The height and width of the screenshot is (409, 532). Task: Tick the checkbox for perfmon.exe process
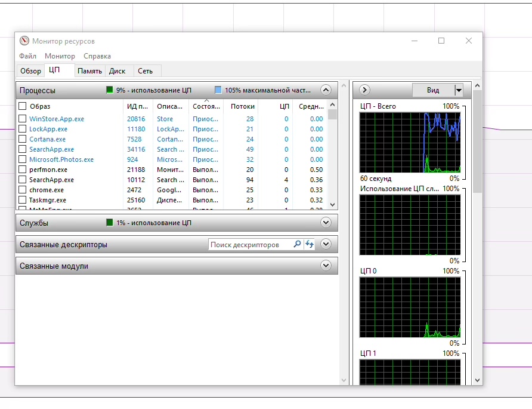[x=23, y=170]
